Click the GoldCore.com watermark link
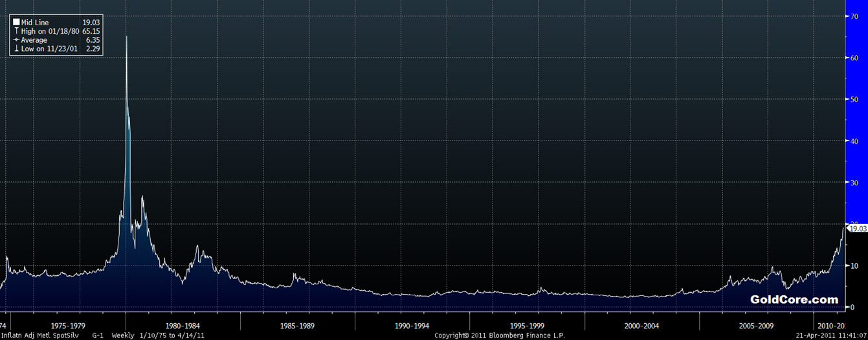This screenshot has width=868, height=340. (794, 300)
